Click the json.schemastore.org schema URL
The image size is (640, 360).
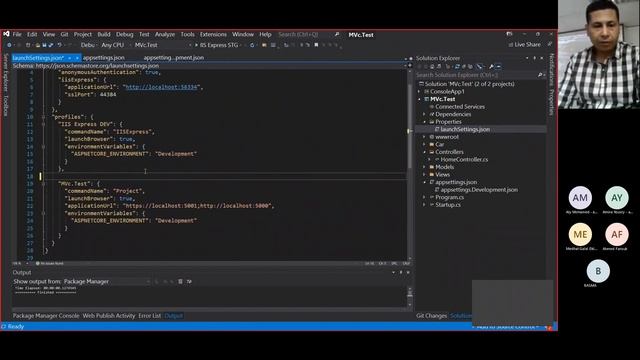[x=97, y=65]
